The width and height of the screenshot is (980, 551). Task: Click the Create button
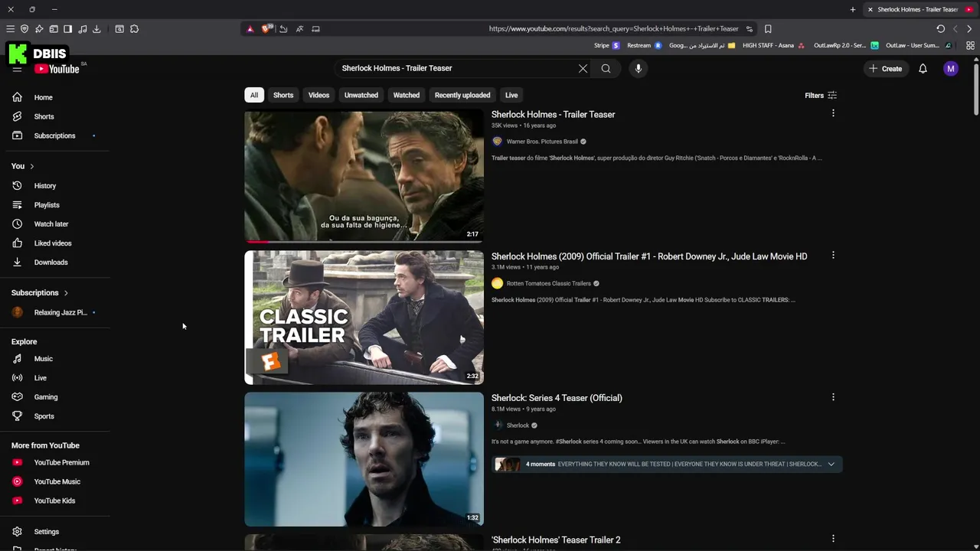tap(885, 69)
